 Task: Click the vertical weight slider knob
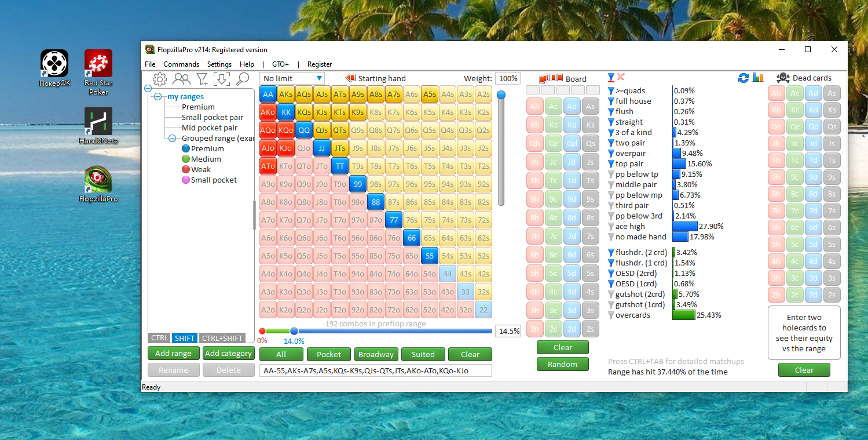click(501, 94)
